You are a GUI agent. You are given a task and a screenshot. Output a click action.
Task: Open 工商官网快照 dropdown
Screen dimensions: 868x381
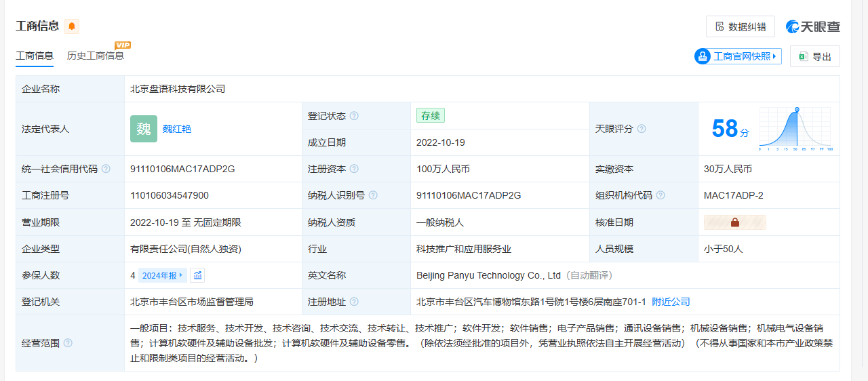[738, 56]
